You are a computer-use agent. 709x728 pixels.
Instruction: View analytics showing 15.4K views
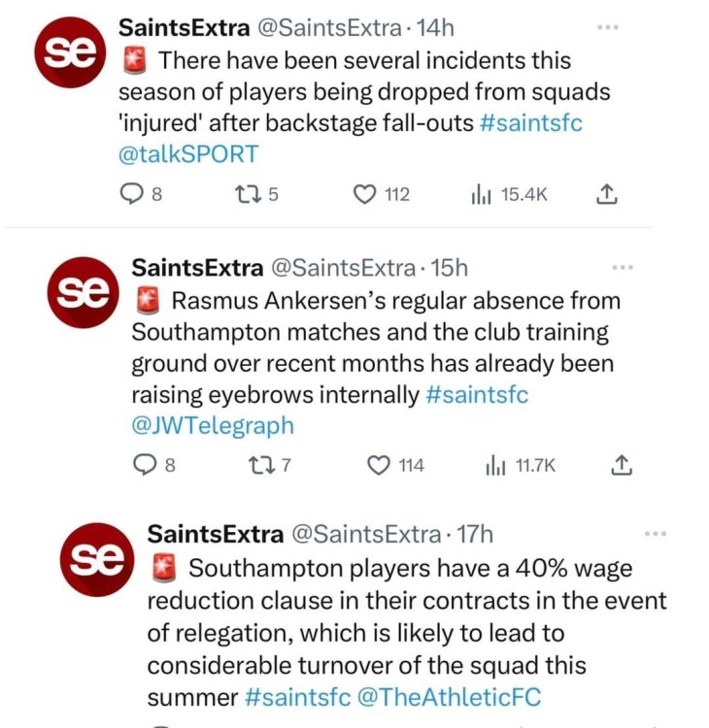479,194
